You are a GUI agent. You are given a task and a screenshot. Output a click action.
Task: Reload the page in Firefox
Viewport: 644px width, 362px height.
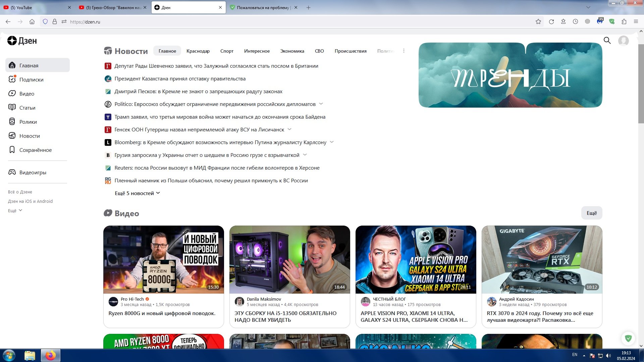coord(551,21)
